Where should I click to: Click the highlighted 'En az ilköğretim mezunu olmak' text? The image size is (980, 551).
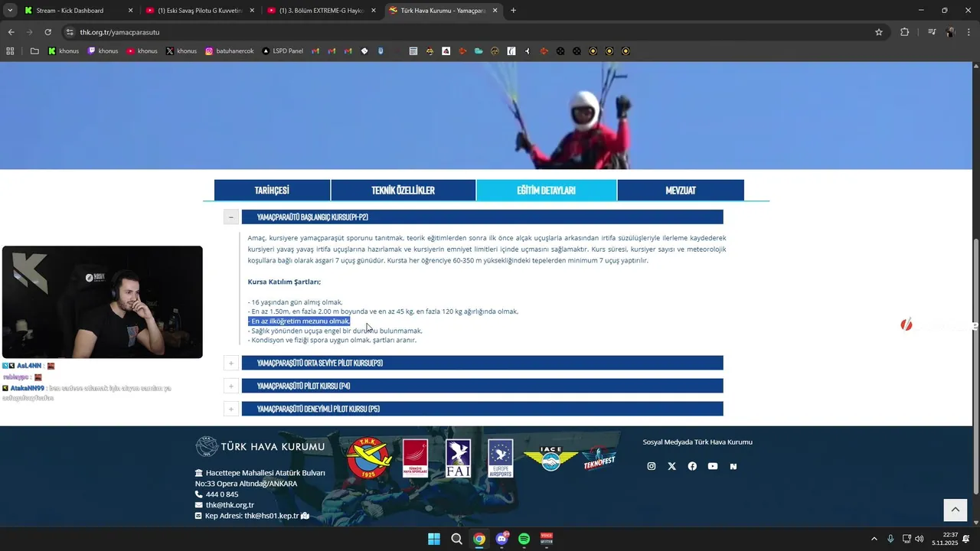click(x=299, y=321)
